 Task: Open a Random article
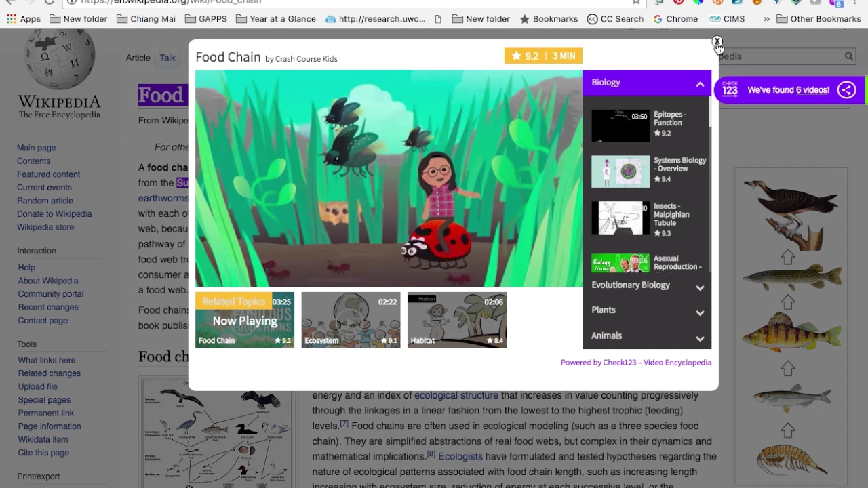45,201
